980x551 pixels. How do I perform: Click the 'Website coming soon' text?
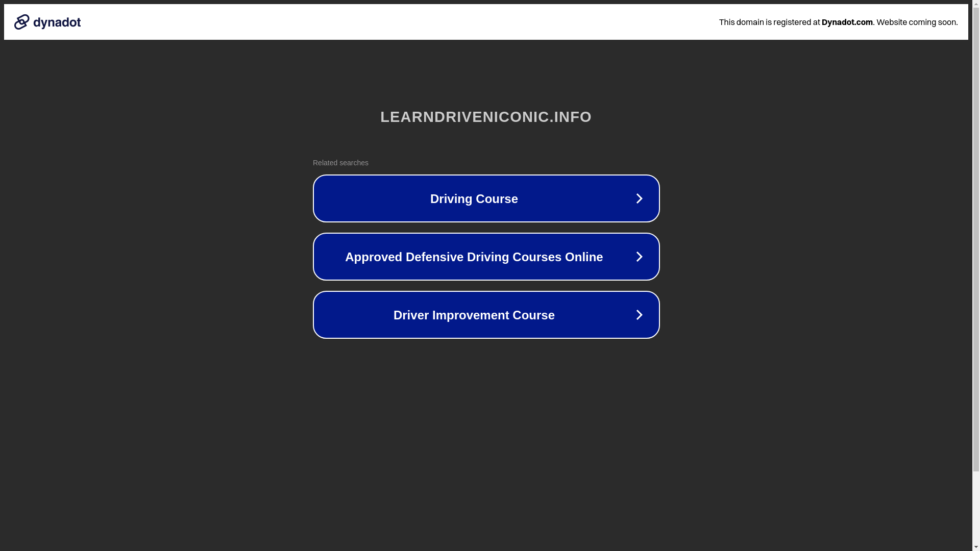pos(917,22)
